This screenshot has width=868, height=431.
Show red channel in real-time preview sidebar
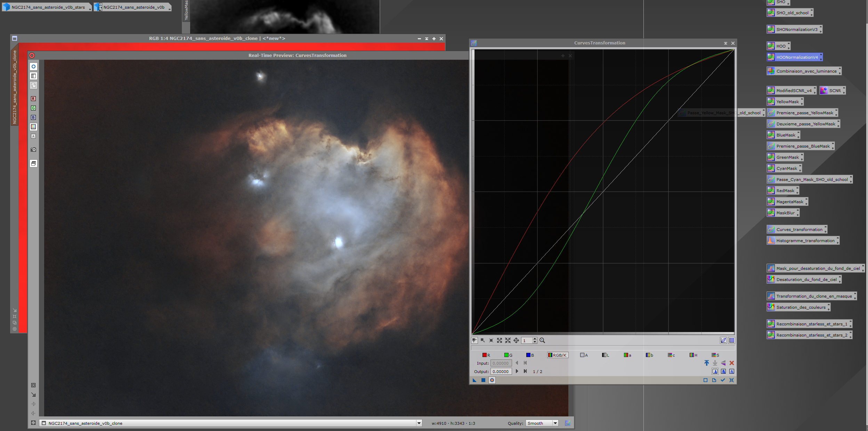[33, 99]
